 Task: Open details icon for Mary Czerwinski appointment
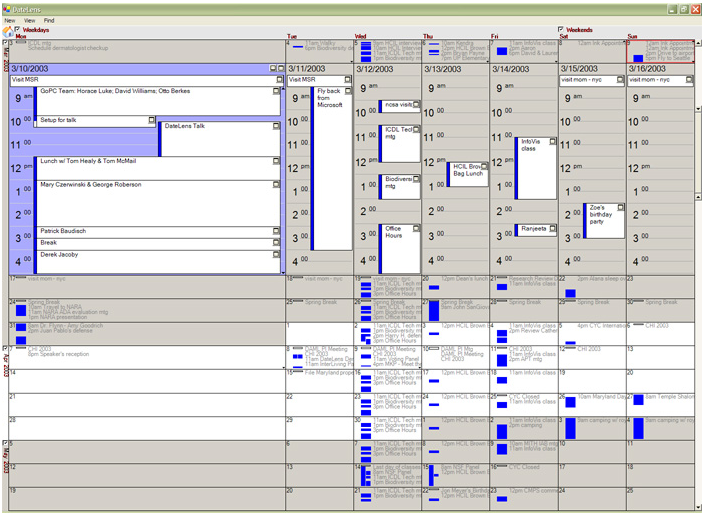276,185
